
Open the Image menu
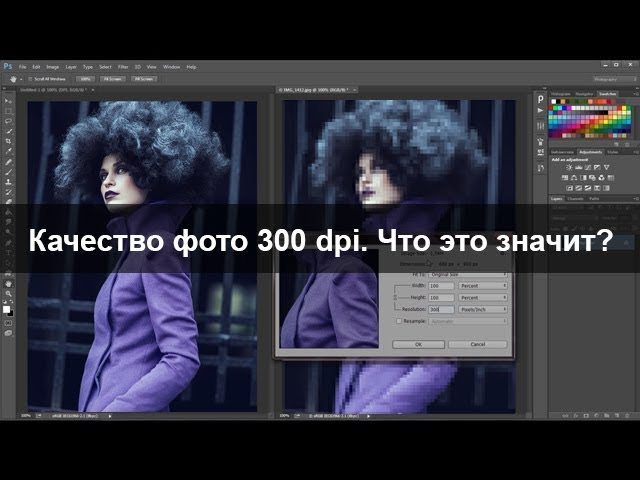tap(53, 67)
